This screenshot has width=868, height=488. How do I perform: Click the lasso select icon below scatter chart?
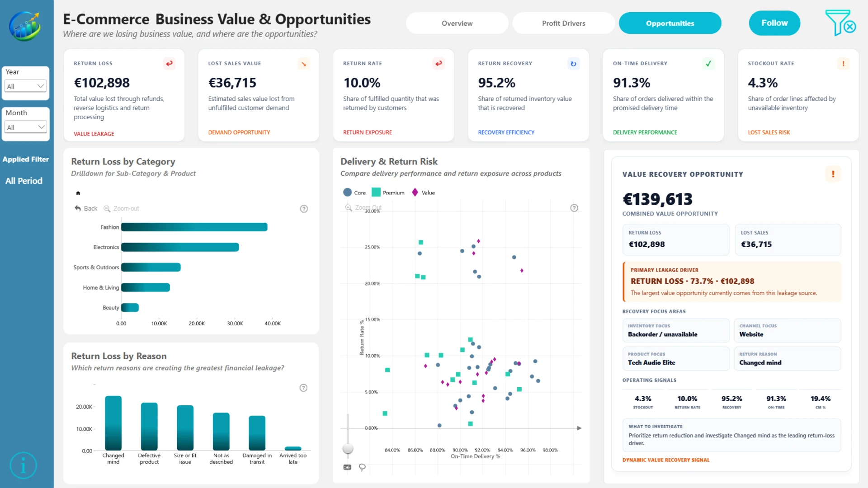362,467
